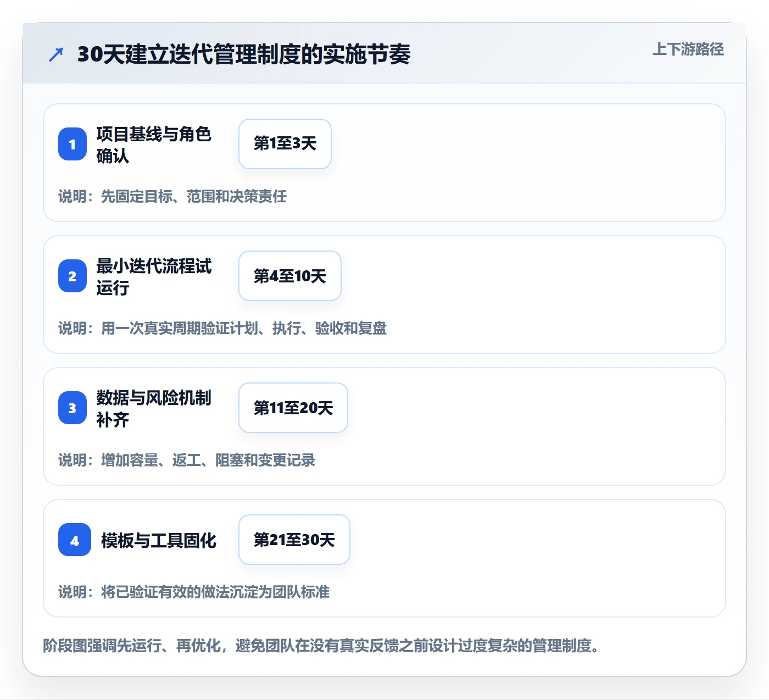The width and height of the screenshot is (769, 700).
Task: Click the blue step number 1 badge
Action: point(73,144)
